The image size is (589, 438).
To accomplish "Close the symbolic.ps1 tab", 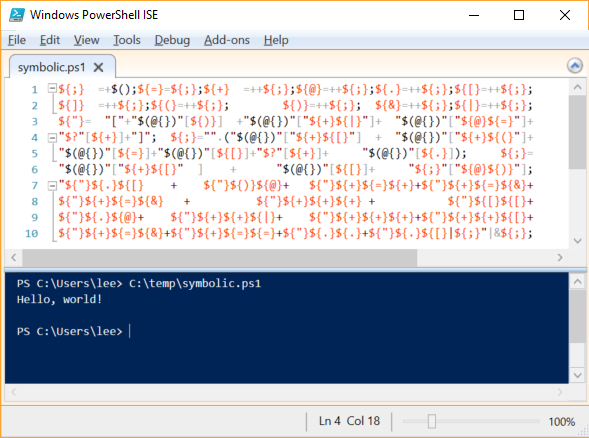I will [98, 68].
